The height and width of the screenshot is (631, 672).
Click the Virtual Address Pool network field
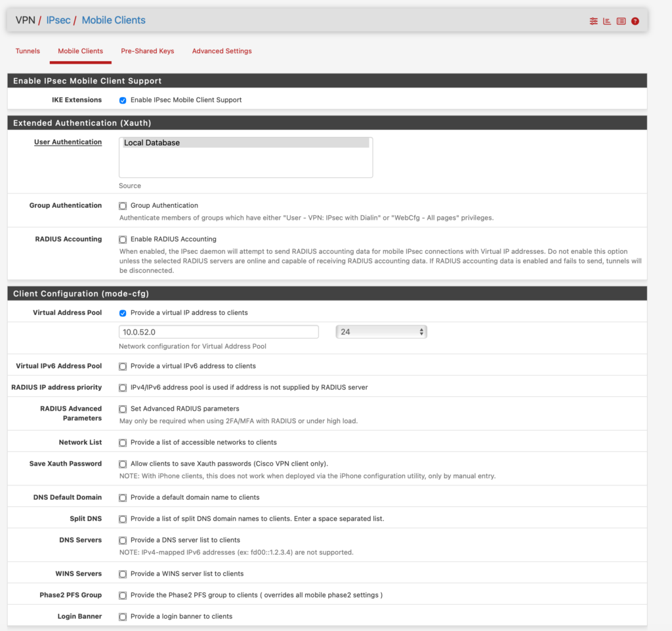tap(218, 332)
